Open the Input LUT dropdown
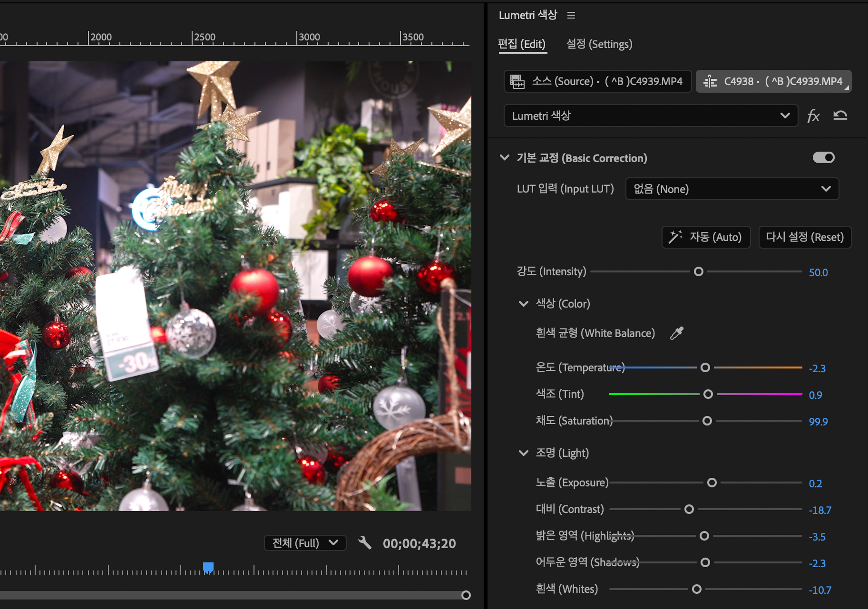 point(732,189)
